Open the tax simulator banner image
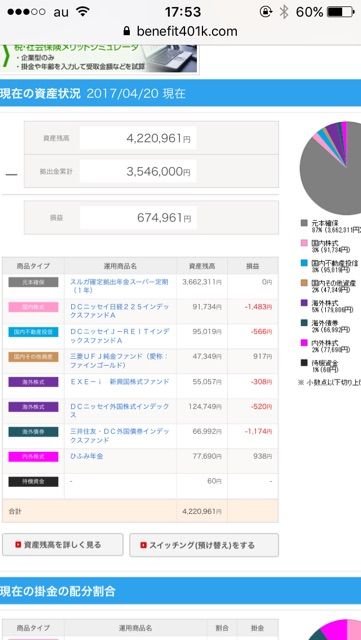 (99, 58)
